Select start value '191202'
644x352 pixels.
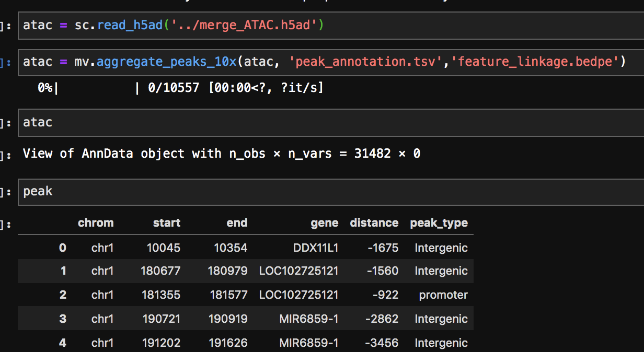click(x=161, y=343)
